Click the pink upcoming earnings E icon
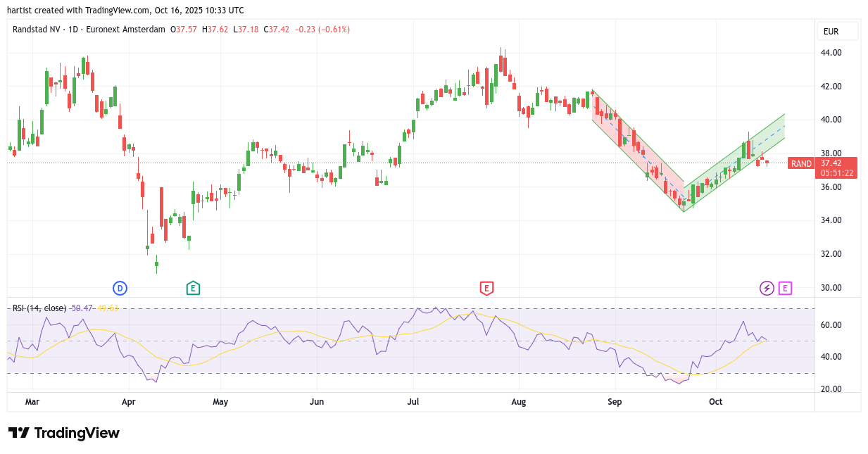The height and width of the screenshot is (454, 868). [785, 287]
